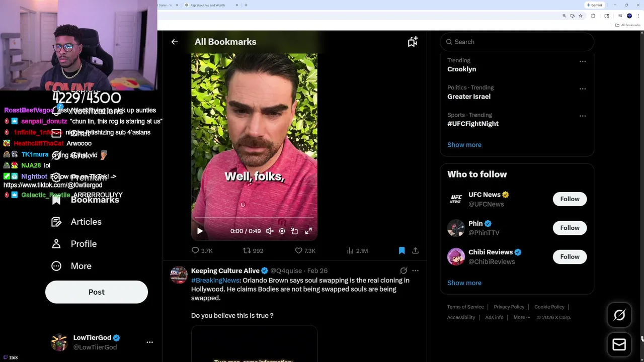View analytics showing 2.1M views
The width and height of the screenshot is (644, 362).
(357, 250)
